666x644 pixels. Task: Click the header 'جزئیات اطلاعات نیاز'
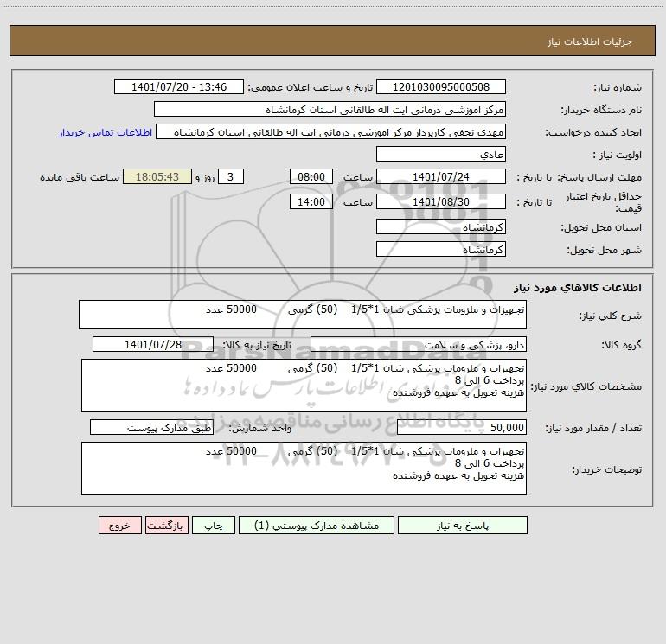(x=589, y=41)
